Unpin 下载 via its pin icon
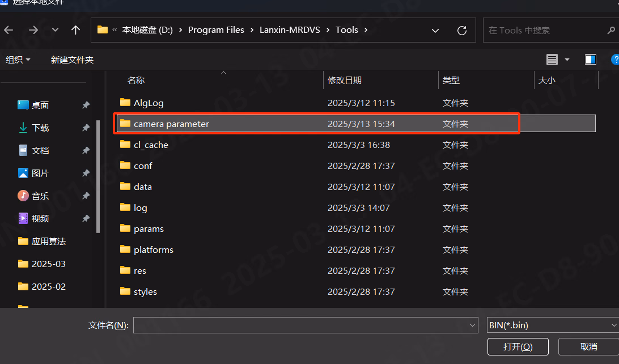Image resolution: width=619 pixels, height=364 pixels. 86,128
